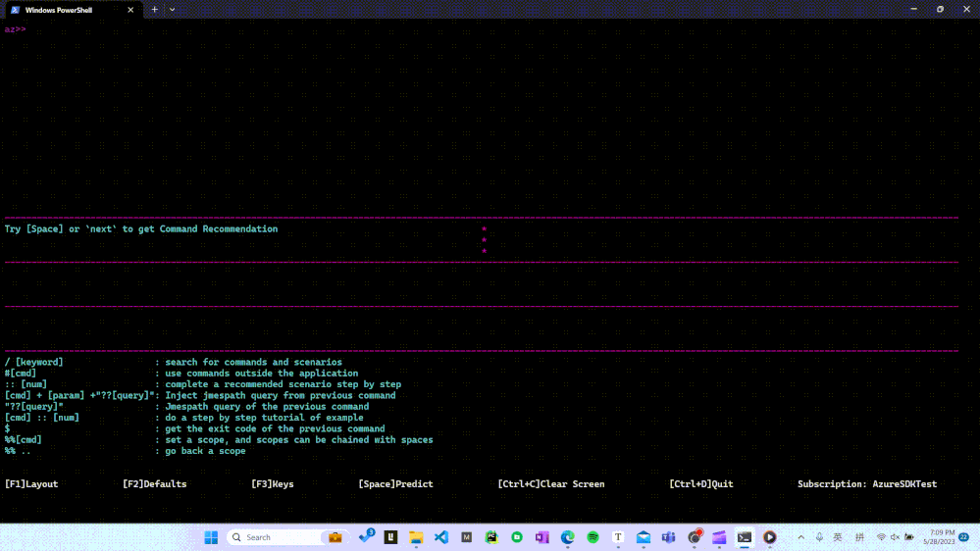This screenshot has height=551, width=980.
Task: Launch Visual Studio Code from taskbar
Action: (441, 537)
